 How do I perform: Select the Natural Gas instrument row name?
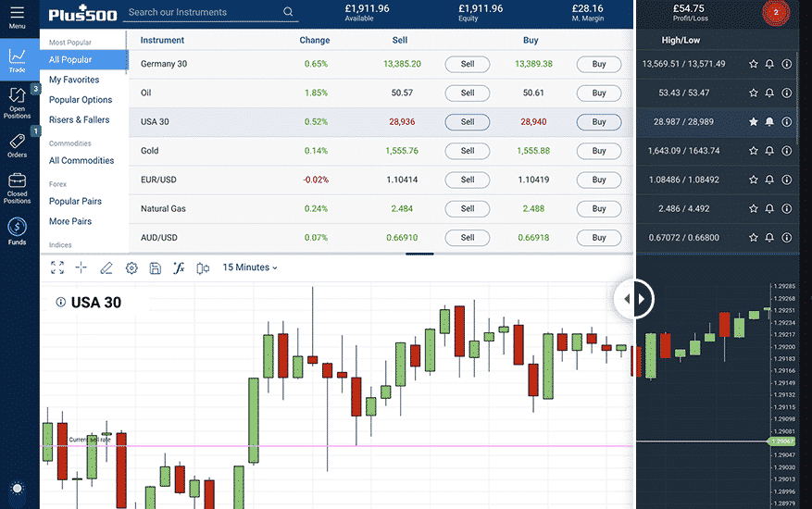click(163, 208)
